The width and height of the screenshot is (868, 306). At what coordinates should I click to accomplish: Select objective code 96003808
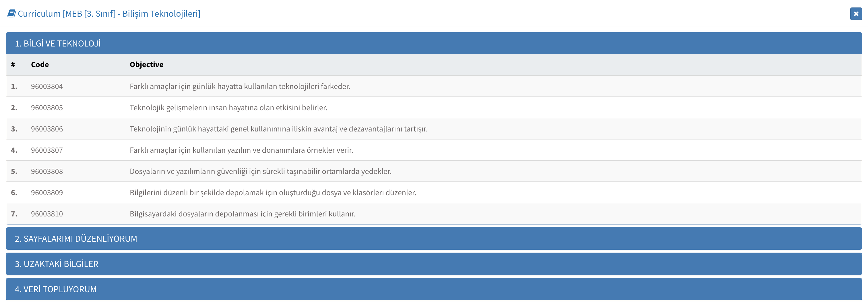47,171
